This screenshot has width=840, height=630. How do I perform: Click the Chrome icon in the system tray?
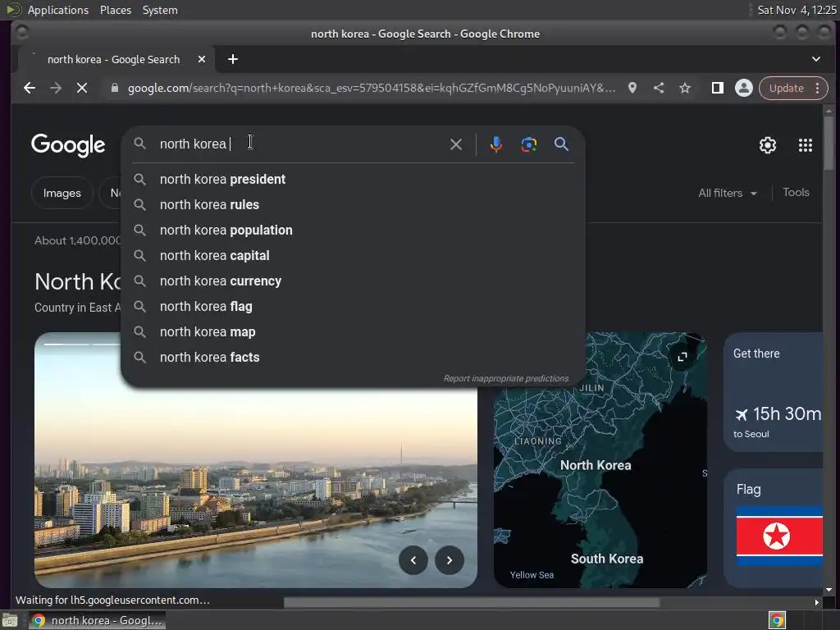(x=777, y=620)
